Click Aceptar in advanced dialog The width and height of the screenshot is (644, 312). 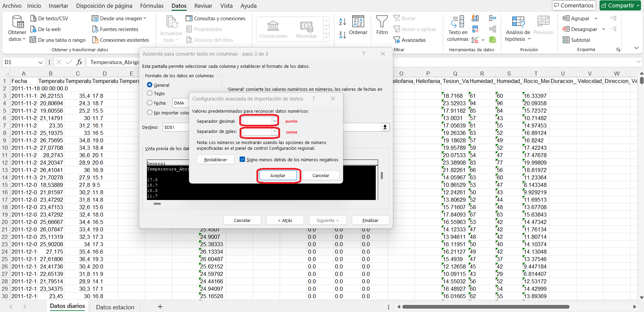(x=278, y=175)
